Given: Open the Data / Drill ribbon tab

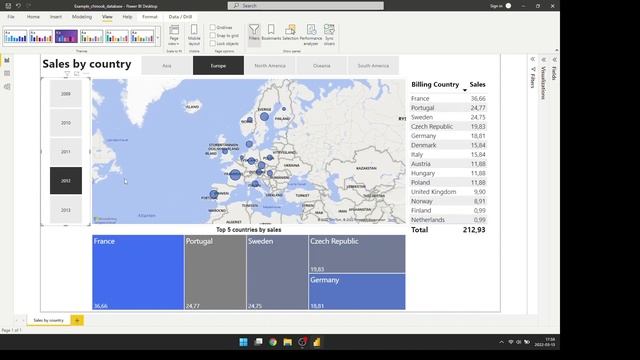Looking at the screenshot, I should pyautogui.click(x=180, y=17).
